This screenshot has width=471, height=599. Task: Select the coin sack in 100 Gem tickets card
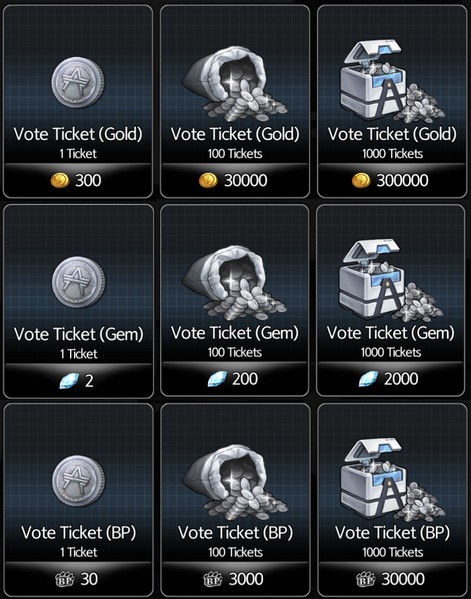tap(234, 283)
